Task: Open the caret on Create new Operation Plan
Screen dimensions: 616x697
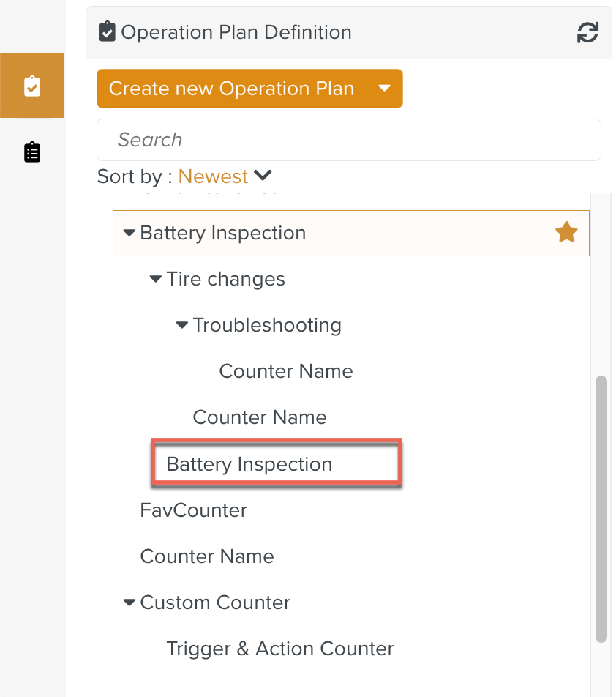Action: pos(385,89)
